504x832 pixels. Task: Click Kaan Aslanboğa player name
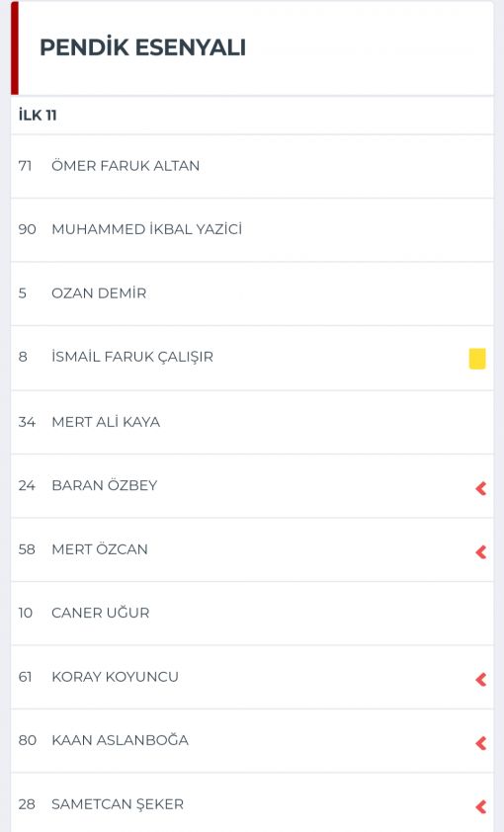coord(120,740)
